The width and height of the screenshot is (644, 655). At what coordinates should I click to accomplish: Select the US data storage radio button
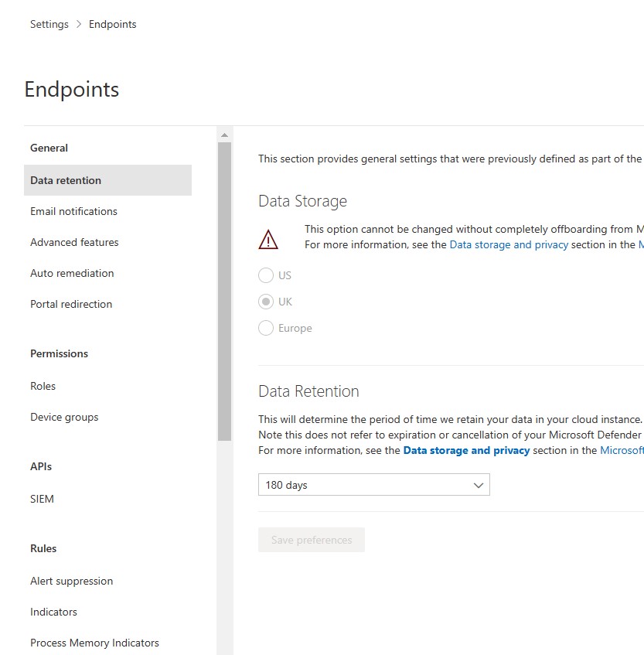pos(266,275)
